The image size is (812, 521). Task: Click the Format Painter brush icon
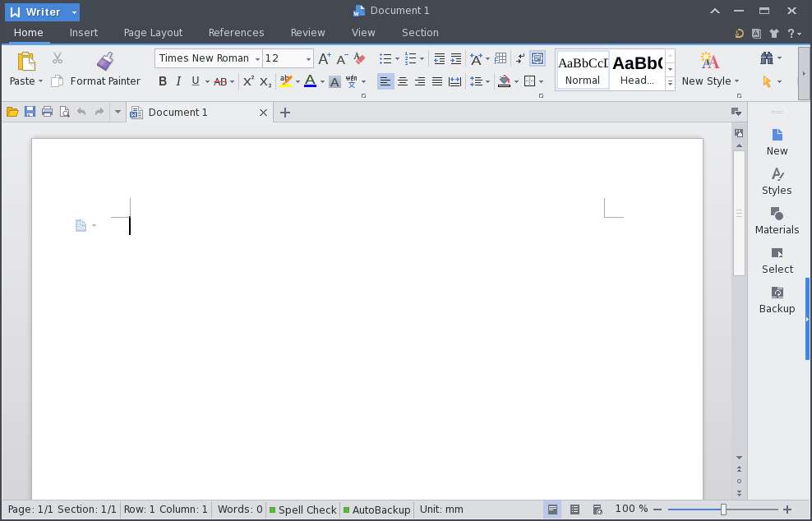click(x=105, y=61)
